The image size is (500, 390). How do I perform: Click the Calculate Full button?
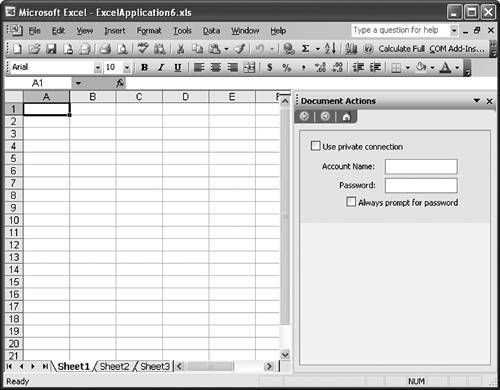coord(401,49)
